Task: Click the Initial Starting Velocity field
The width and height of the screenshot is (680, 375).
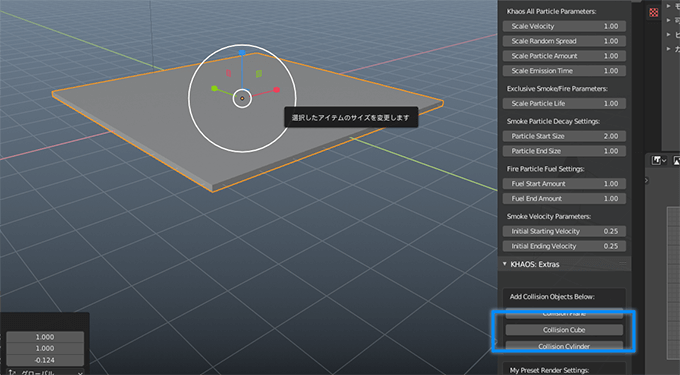Action: click(x=564, y=231)
